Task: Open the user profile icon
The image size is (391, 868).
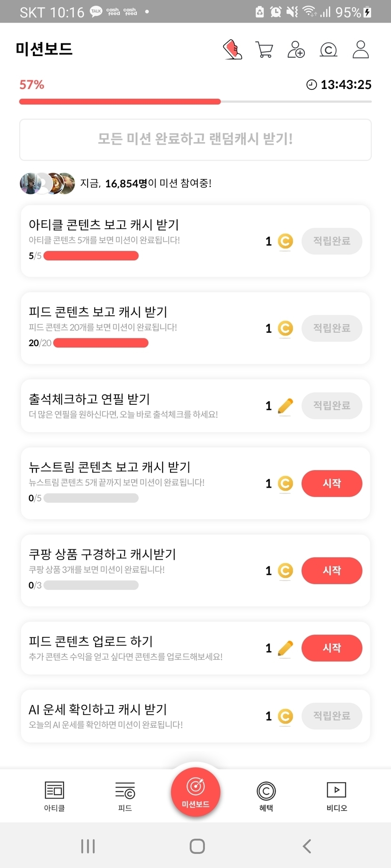Action: [360, 49]
